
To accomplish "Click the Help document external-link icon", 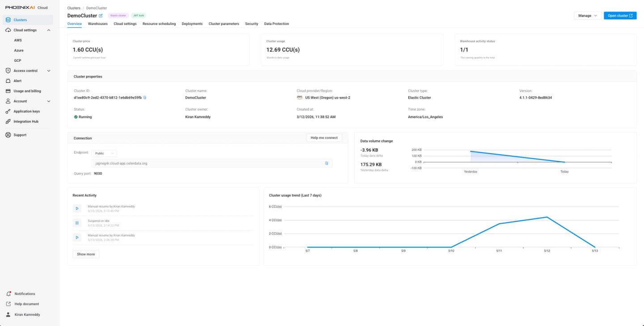I will coord(8,304).
